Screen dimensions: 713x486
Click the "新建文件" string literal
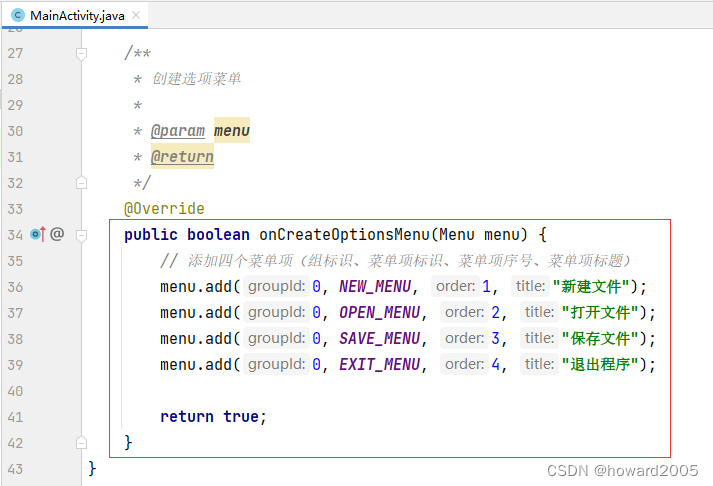591,286
